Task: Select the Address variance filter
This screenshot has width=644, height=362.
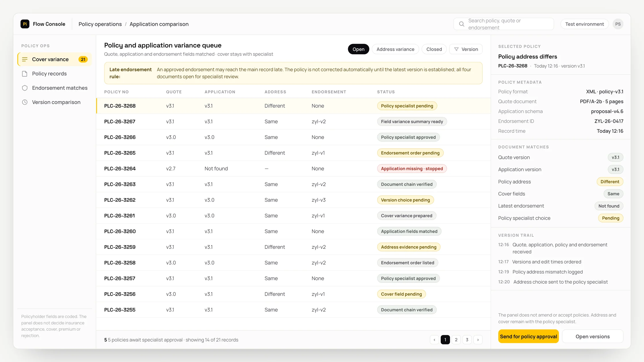Action: pyautogui.click(x=395, y=49)
